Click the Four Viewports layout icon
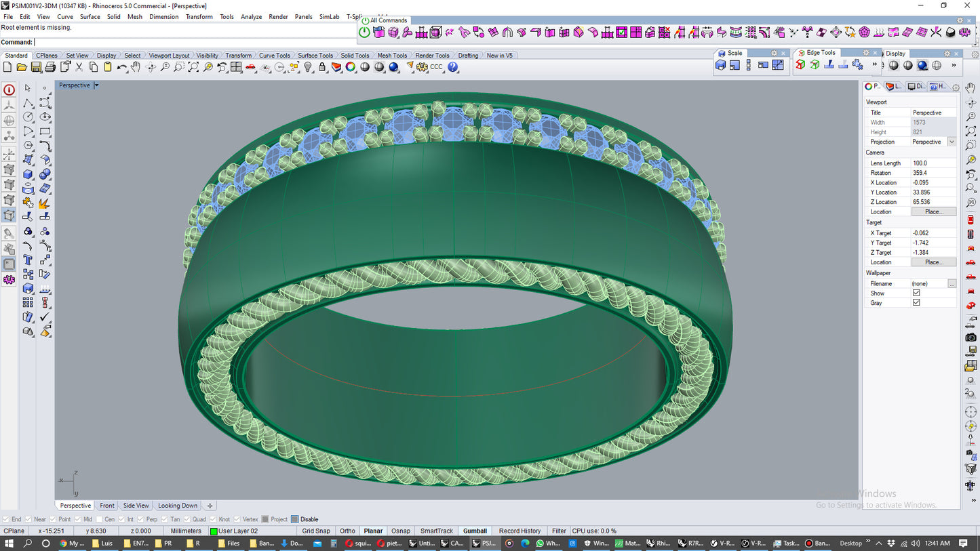Screen dimensions: 980x551 click(236, 67)
